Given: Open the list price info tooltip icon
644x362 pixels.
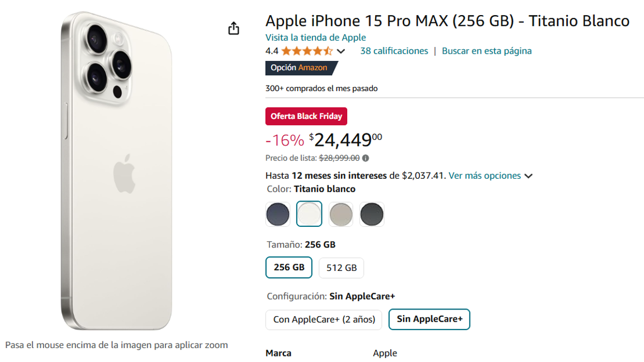Looking at the screenshot, I should click(366, 158).
